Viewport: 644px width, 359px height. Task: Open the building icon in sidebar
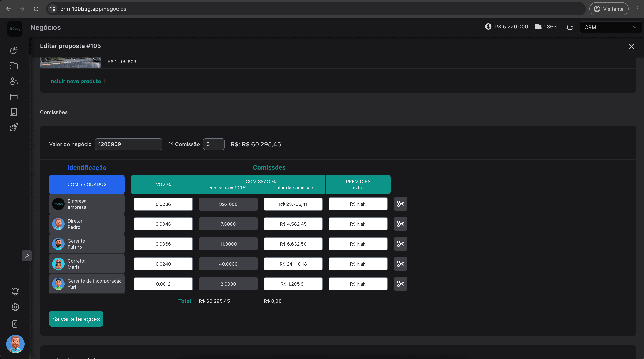[x=14, y=112]
